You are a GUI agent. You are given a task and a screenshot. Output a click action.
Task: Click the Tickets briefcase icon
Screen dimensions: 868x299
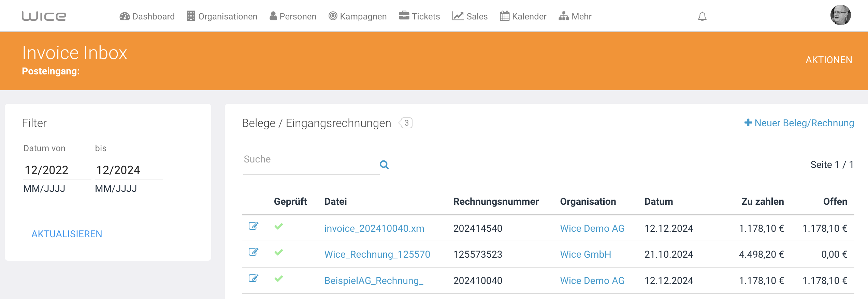[404, 16]
